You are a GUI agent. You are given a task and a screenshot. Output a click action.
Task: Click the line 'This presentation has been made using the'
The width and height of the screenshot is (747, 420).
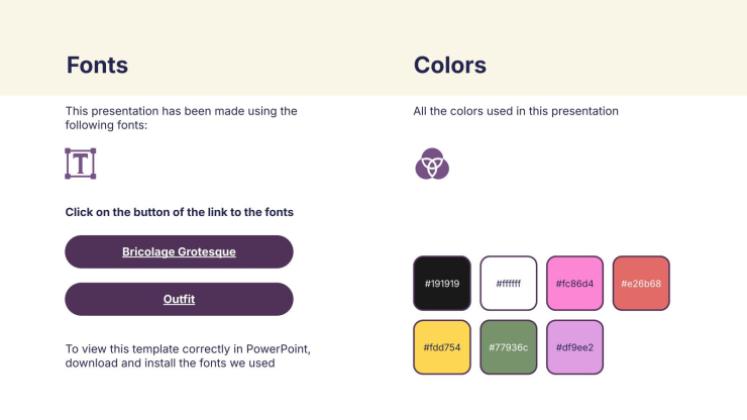click(181, 111)
